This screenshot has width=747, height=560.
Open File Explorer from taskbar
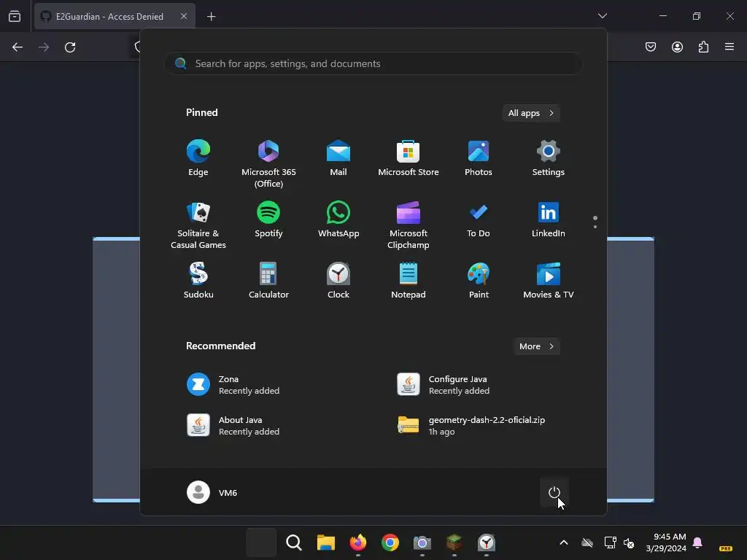pos(326,542)
